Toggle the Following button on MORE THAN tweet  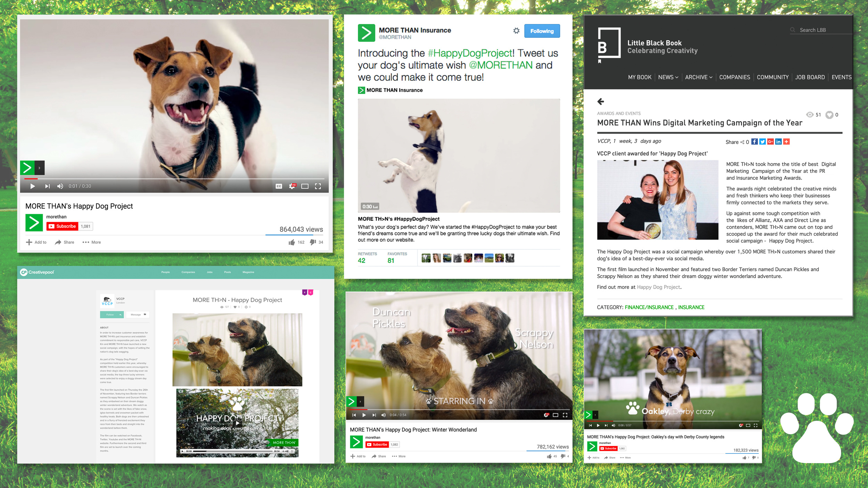pyautogui.click(x=542, y=31)
